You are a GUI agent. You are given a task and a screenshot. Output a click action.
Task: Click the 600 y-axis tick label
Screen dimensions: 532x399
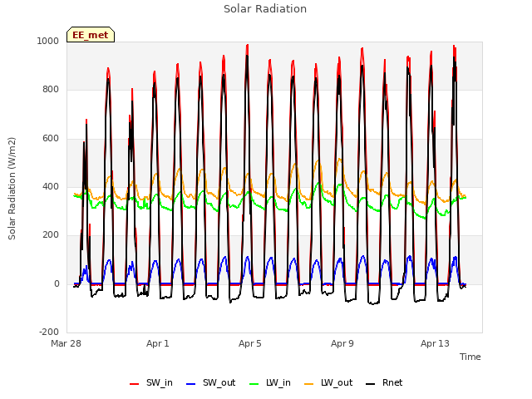coord(51,138)
